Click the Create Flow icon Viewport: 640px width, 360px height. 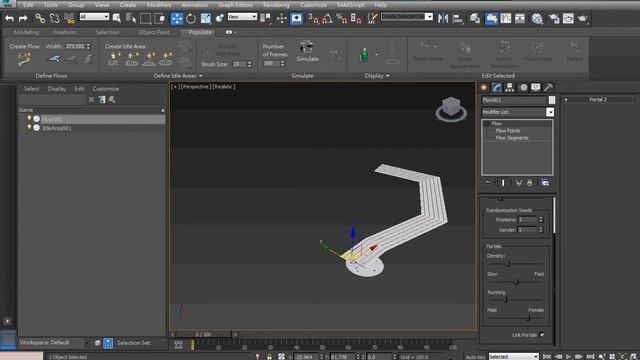coord(24,59)
